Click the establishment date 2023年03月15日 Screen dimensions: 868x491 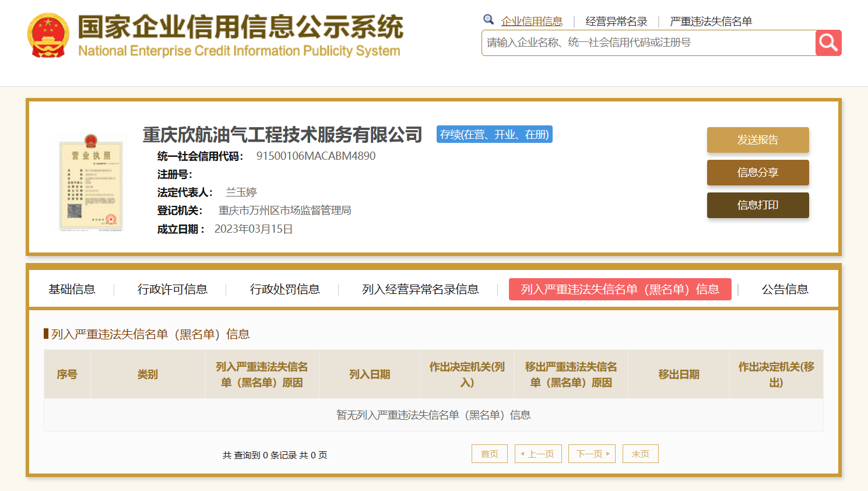point(254,229)
